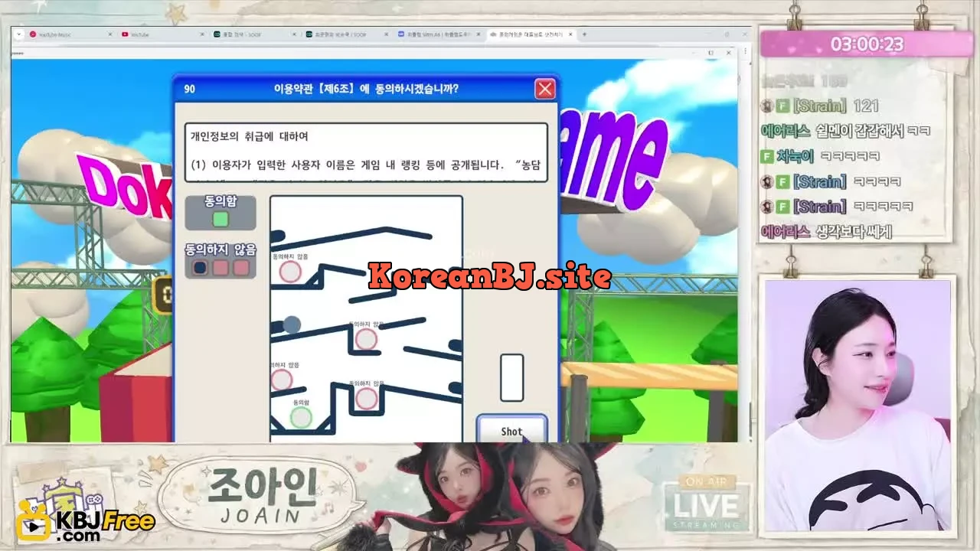Close the terms agreement dialog with the red X

[x=545, y=89]
